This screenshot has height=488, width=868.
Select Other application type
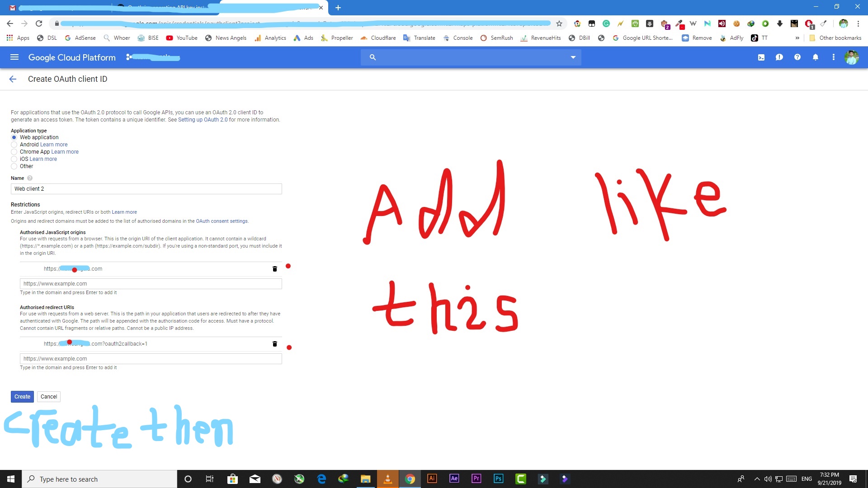tap(14, 166)
